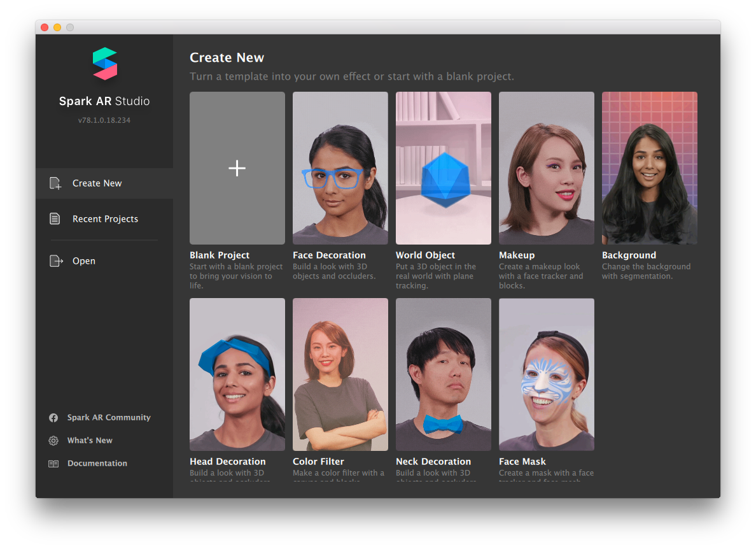
Task: Click the Face Mask title text
Action: [522, 462]
